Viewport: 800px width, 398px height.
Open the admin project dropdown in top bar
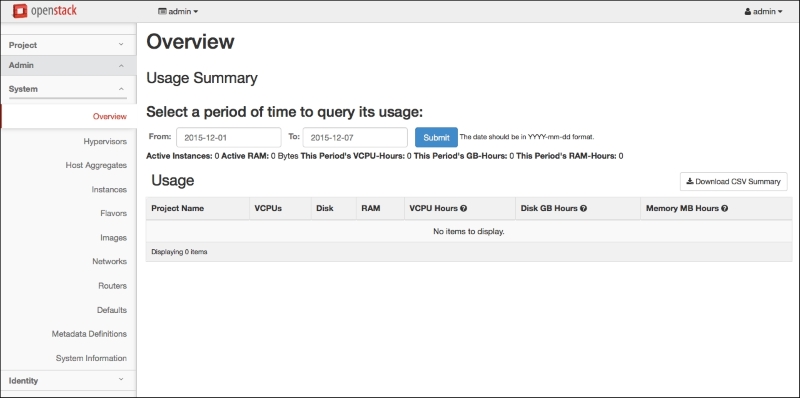pyautogui.click(x=178, y=11)
